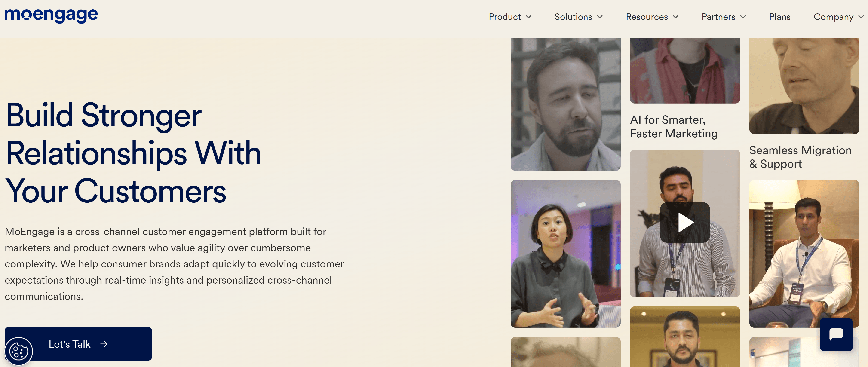The width and height of the screenshot is (868, 367).
Task: Expand the Resources menu chevron
Action: point(676,17)
